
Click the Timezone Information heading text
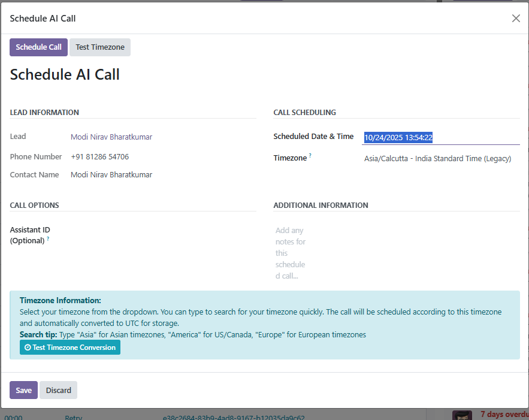pyautogui.click(x=61, y=301)
